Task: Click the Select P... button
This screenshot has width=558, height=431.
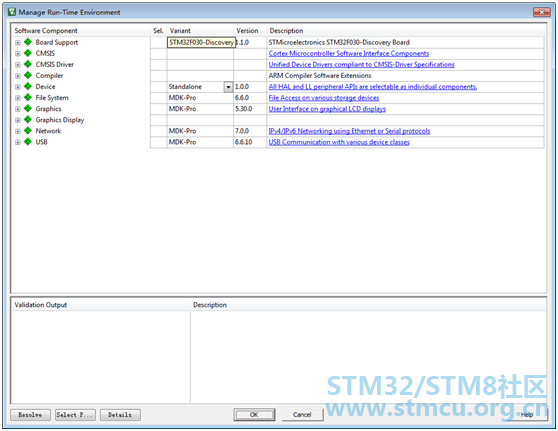Action: click(75, 415)
